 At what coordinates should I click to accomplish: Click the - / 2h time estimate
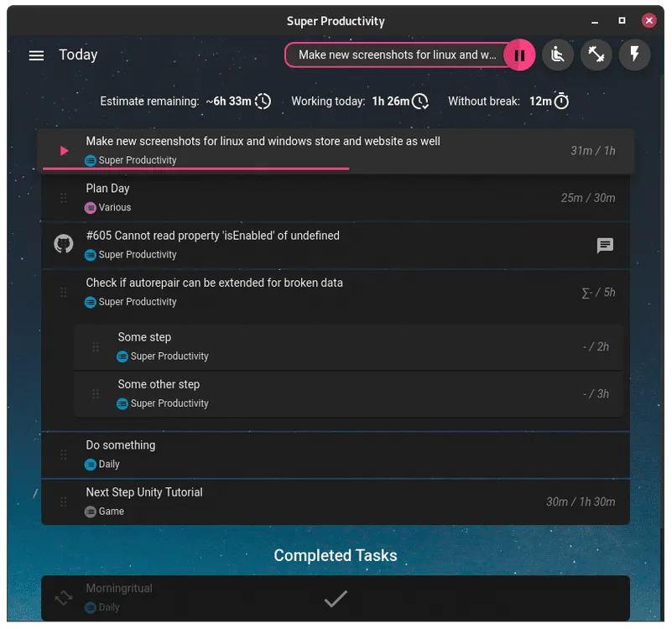[x=596, y=346]
